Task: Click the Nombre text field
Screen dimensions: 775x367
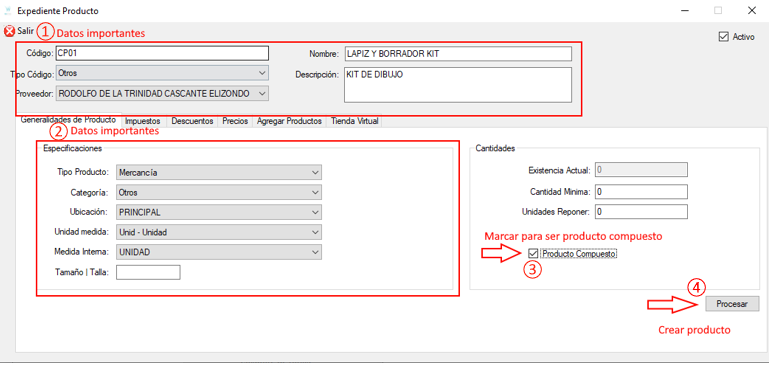Action: (x=458, y=54)
